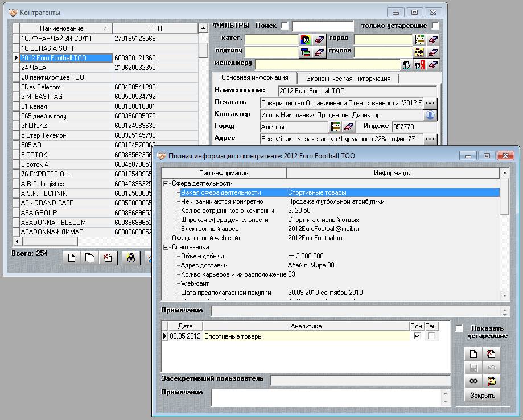The image size is (523, 420).
Task: Select 'A.R.T. Logistics' row
Action: point(66,184)
